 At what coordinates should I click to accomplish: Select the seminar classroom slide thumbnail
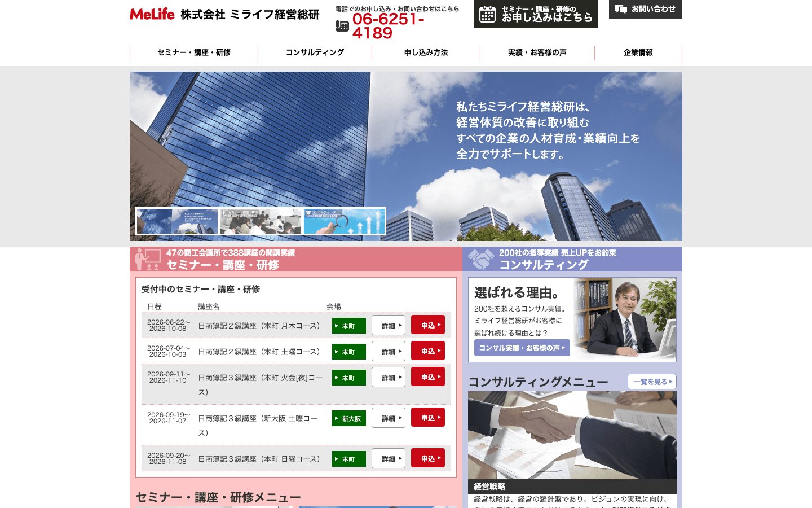point(261,221)
